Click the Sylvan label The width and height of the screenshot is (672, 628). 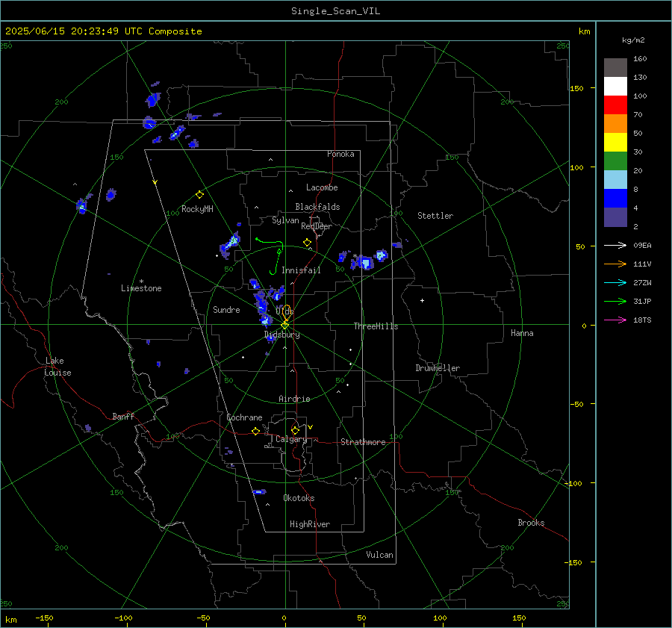tap(285, 220)
